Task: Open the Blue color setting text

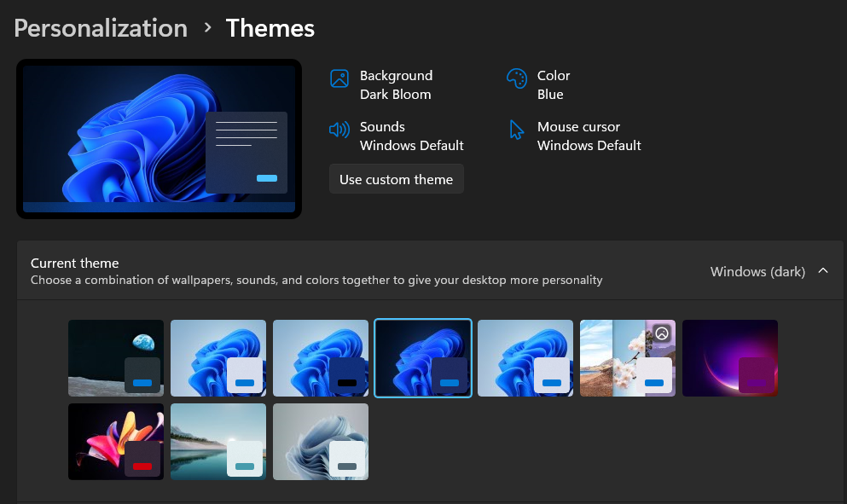Action: click(x=550, y=95)
